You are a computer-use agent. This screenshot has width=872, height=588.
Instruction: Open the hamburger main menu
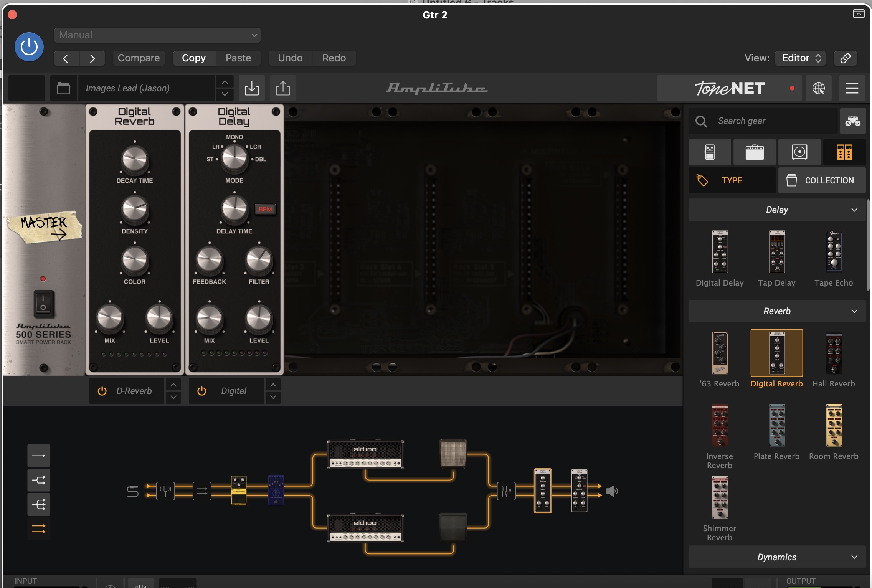[852, 88]
